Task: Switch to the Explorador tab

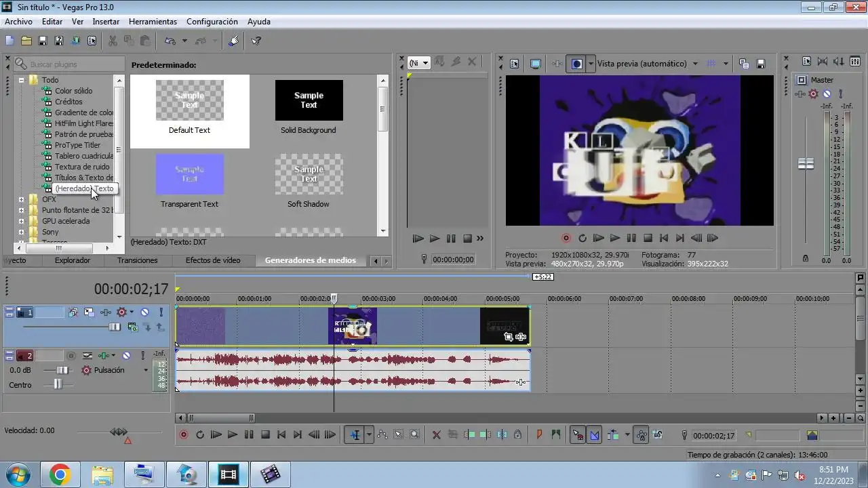Action: pyautogui.click(x=73, y=260)
